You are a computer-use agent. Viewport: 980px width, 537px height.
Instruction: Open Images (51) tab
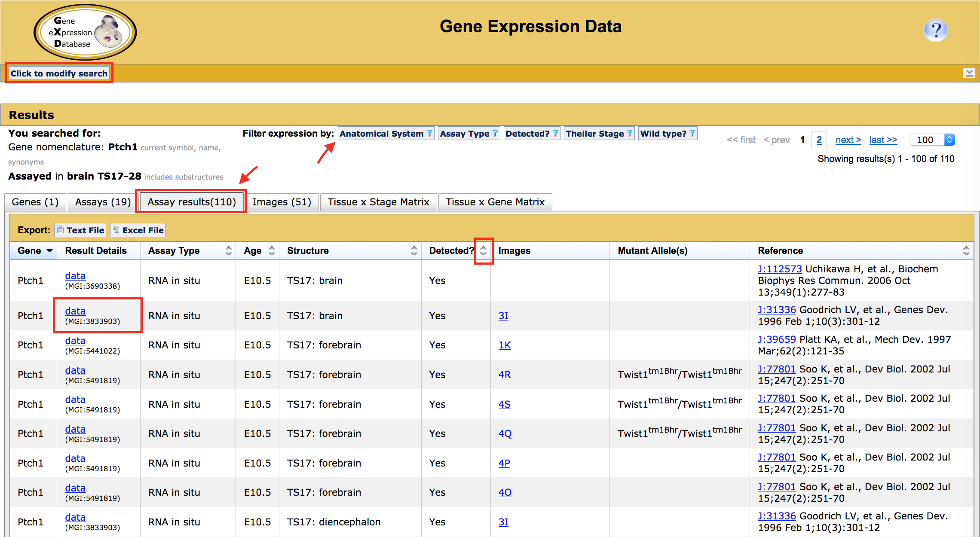tap(282, 202)
